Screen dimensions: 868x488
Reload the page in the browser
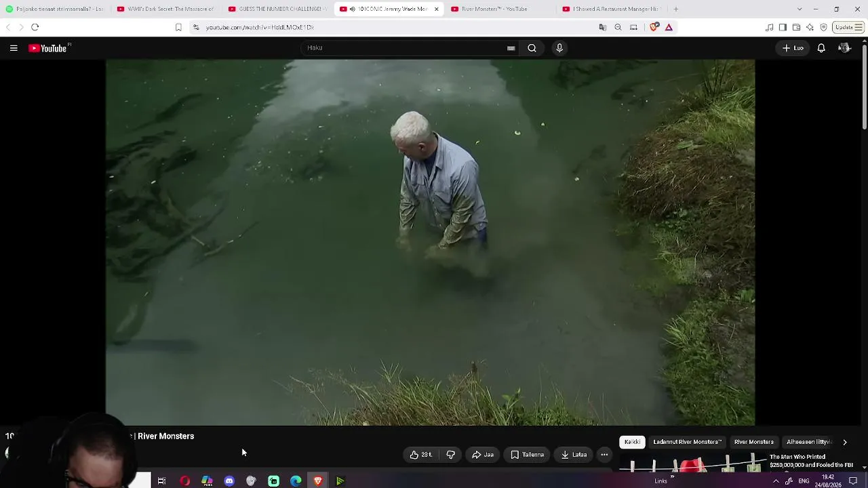[35, 27]
